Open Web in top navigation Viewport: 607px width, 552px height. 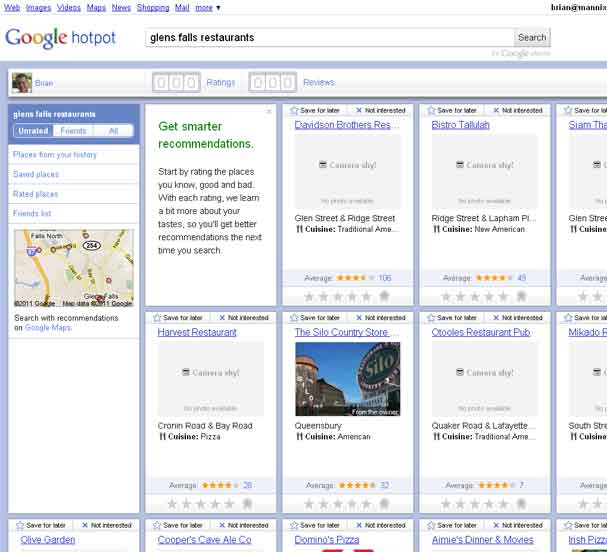[12, 7]
